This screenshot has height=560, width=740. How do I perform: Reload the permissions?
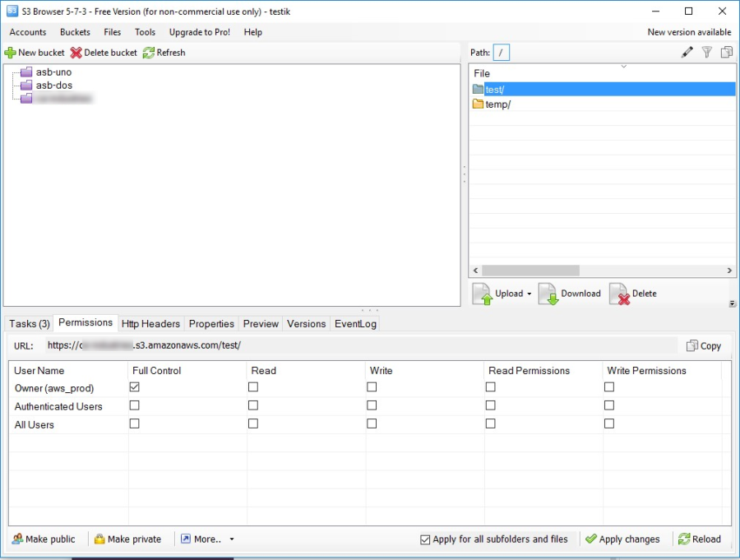pos(700,539)
